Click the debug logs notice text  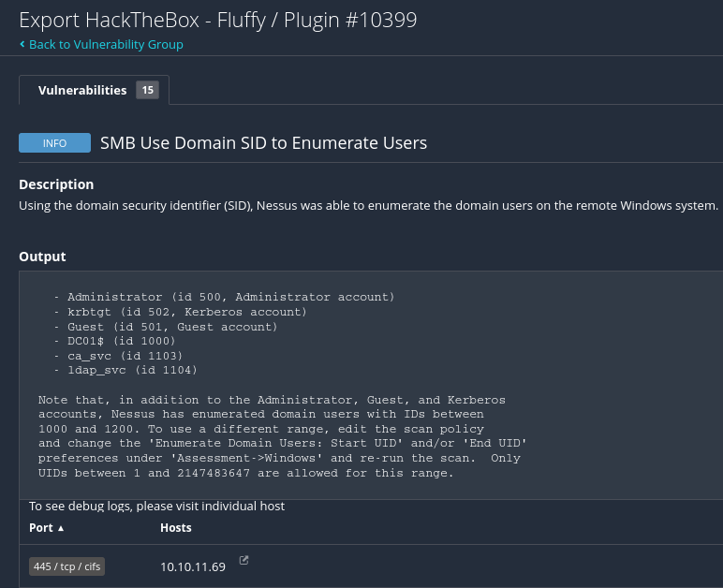[156, 506]
